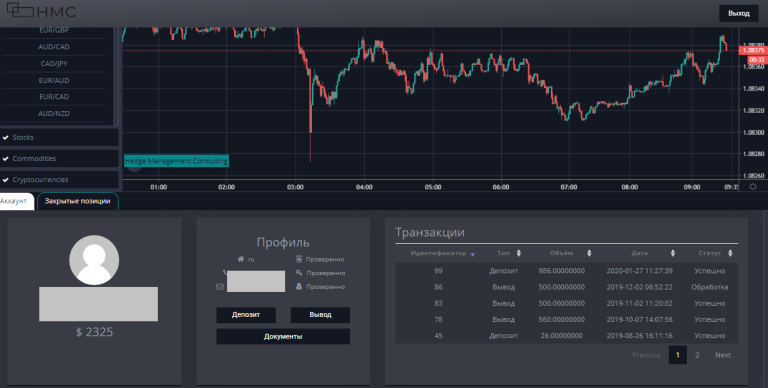
Task: Click the person verification icon
Action: tap(299, 286)
